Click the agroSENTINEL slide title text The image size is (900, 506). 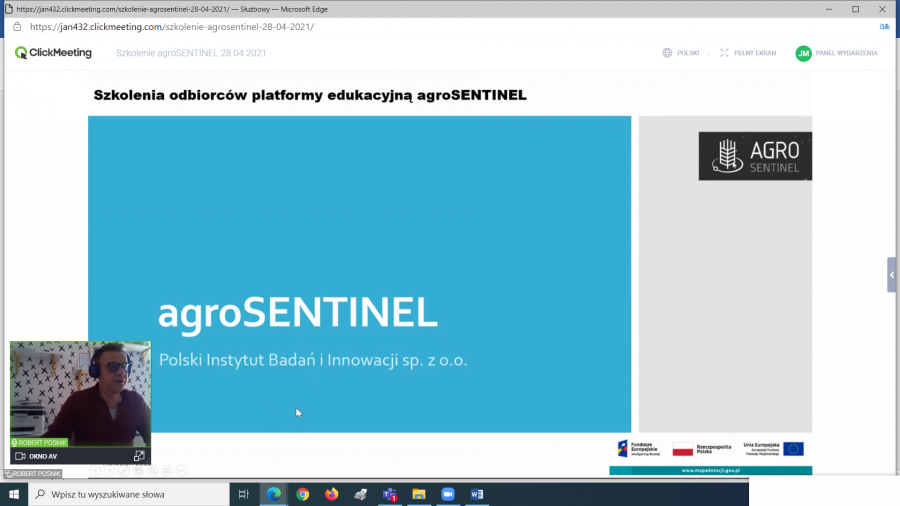297,313
